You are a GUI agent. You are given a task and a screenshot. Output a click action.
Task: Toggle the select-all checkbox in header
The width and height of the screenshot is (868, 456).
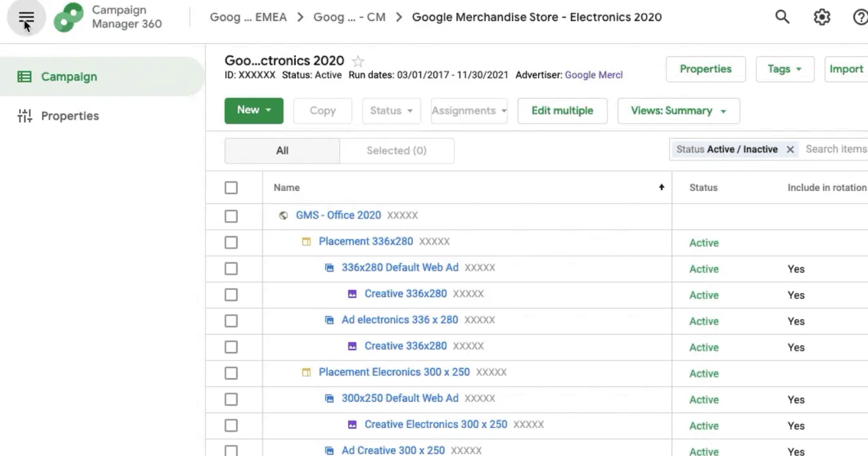pos(231,188)
